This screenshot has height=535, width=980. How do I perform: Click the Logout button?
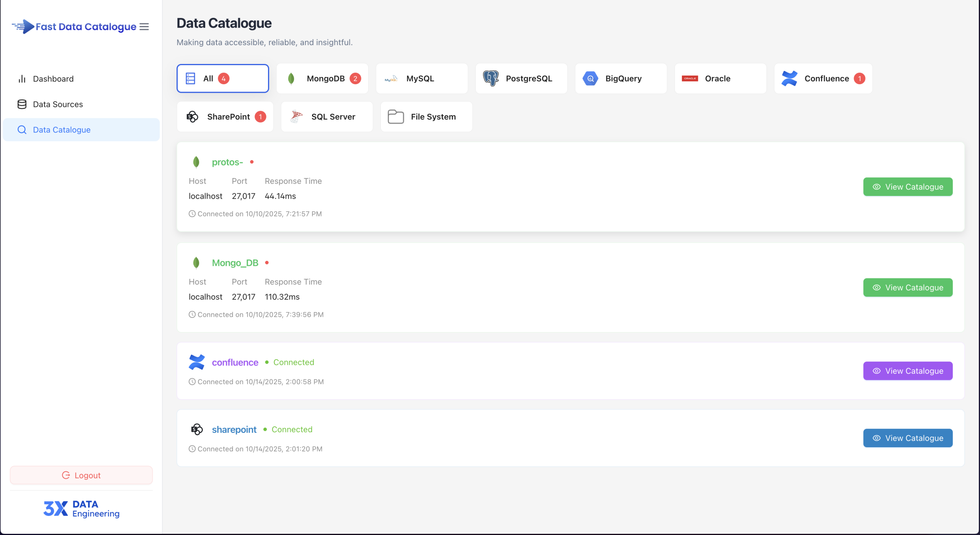[x=81, y=475]
